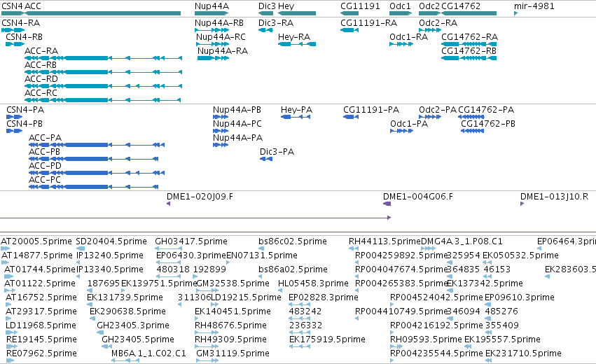Viewport: 596px width, 364px height.
Task: Open the CG14762-RA transcript label
Action: [x=469, y=37]
